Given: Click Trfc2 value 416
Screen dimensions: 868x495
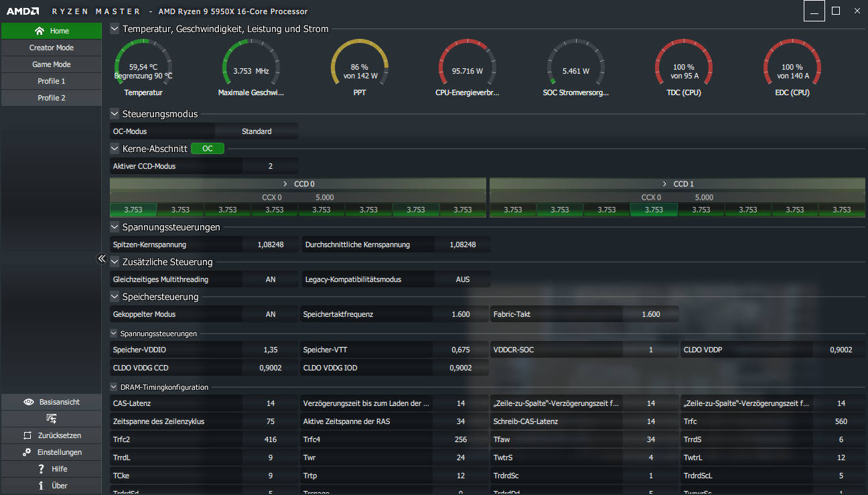Looking at the screenshot, I should (x=271, y=439).
